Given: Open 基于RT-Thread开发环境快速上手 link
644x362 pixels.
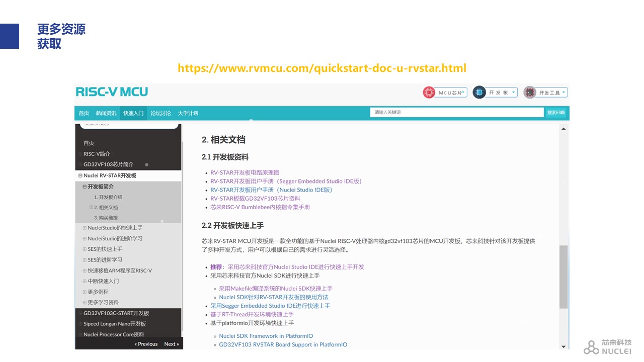Looking at the screenshot, I should pyautogui.click(x=252, y=314).
